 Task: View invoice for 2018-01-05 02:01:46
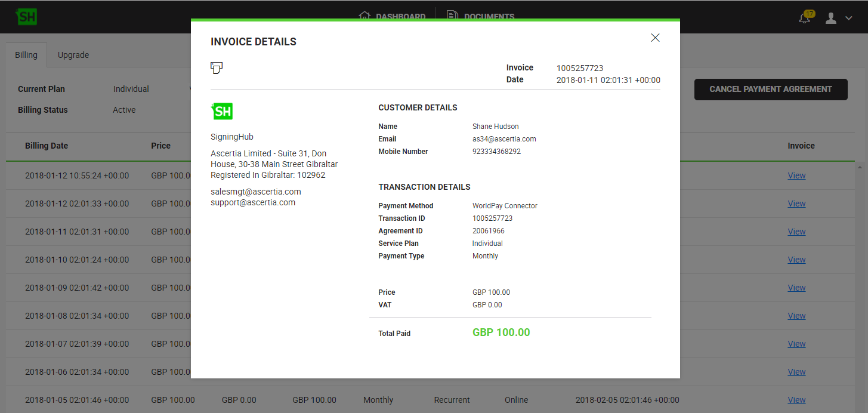[x=796, y=400]
